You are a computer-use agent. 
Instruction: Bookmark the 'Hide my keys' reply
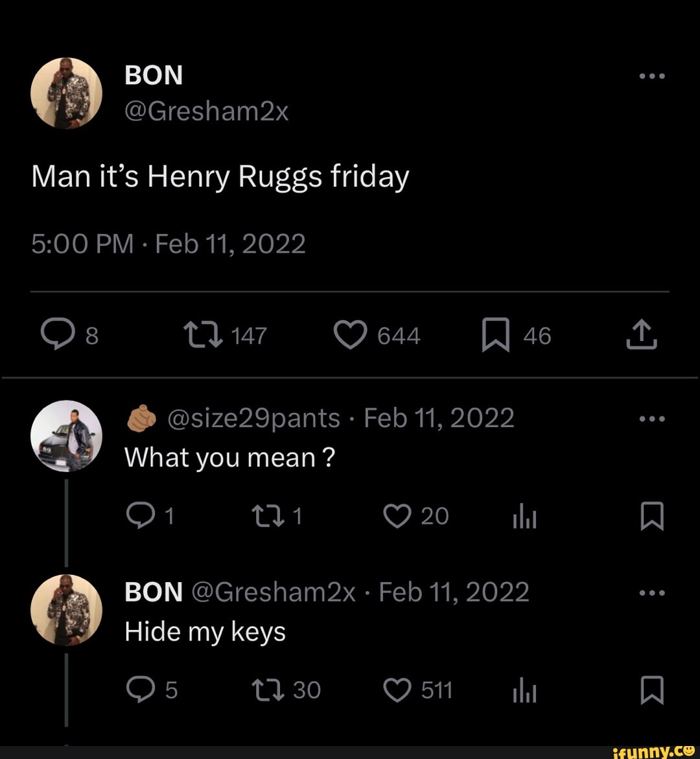[652, 690]
